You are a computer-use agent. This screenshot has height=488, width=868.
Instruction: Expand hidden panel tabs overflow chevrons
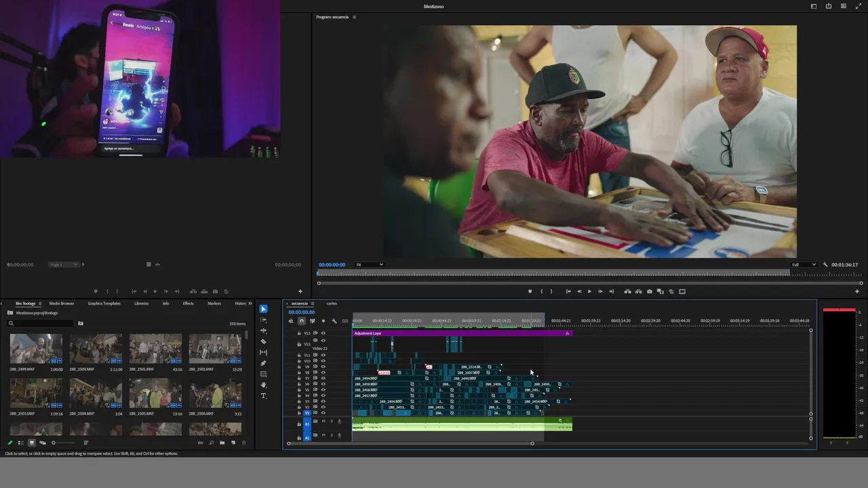(250, 303)
